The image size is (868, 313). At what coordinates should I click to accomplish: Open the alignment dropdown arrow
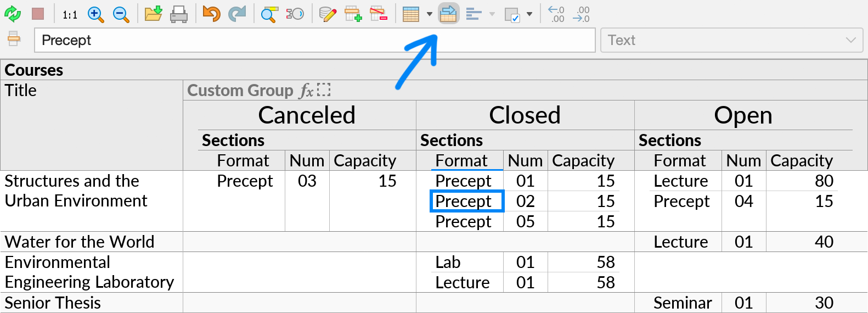(492, 14)
